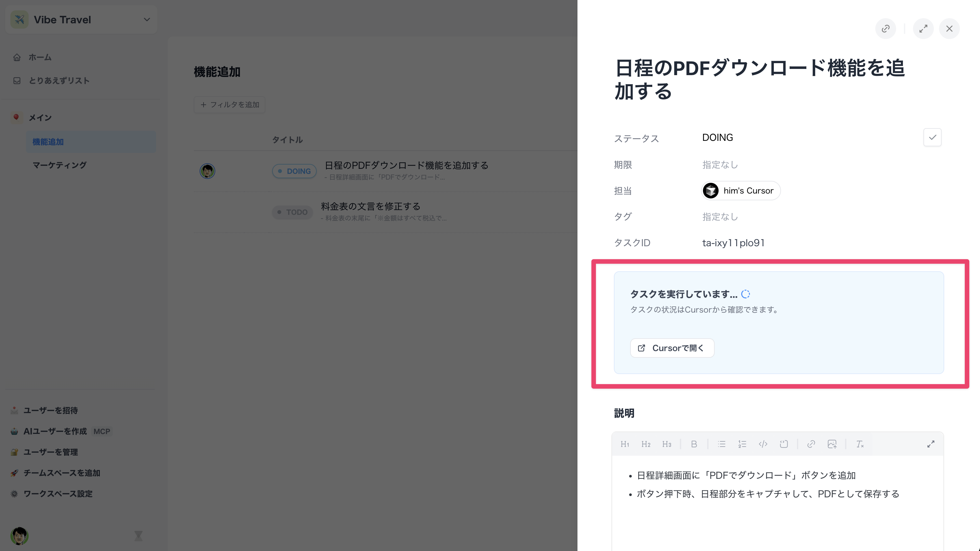Open マーケティング list in sidebar
The width and height of the screenshot is (980, 551).
pyautogui.click(x=60, y=165)
